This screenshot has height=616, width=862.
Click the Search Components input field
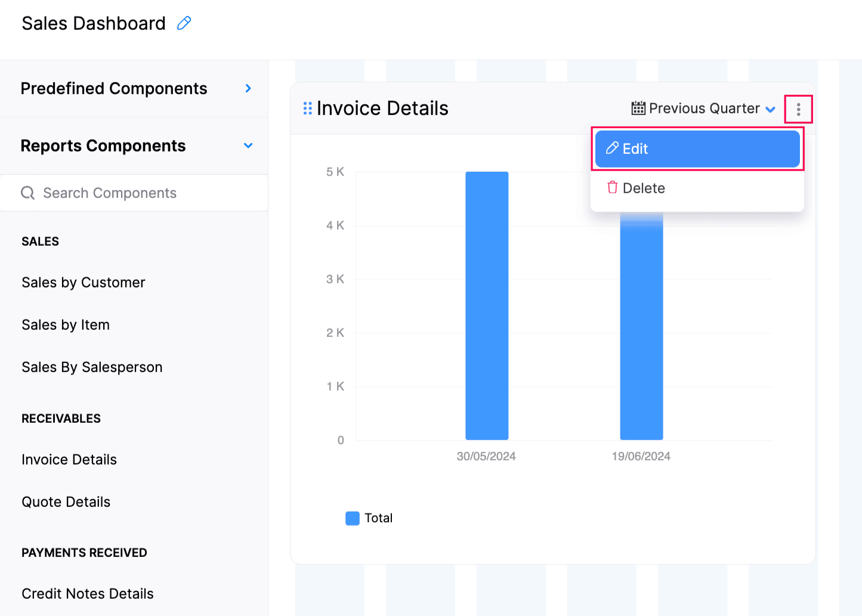click(x=119, y=193)
